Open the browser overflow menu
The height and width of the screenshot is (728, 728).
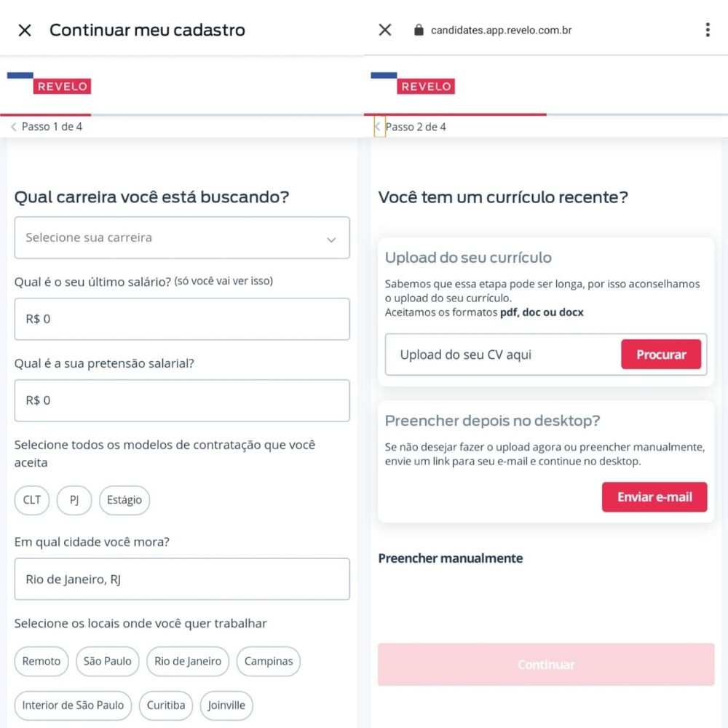tap(707, 30)
